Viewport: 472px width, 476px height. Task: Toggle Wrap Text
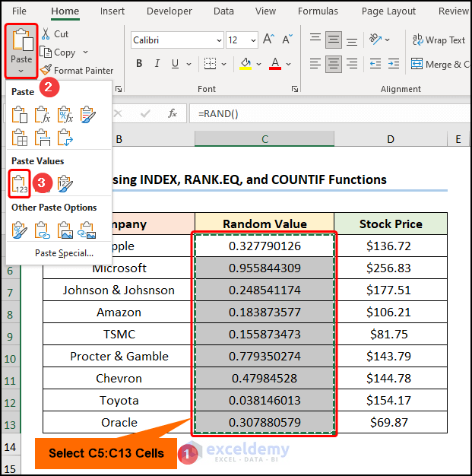click(x=439, y=40)
